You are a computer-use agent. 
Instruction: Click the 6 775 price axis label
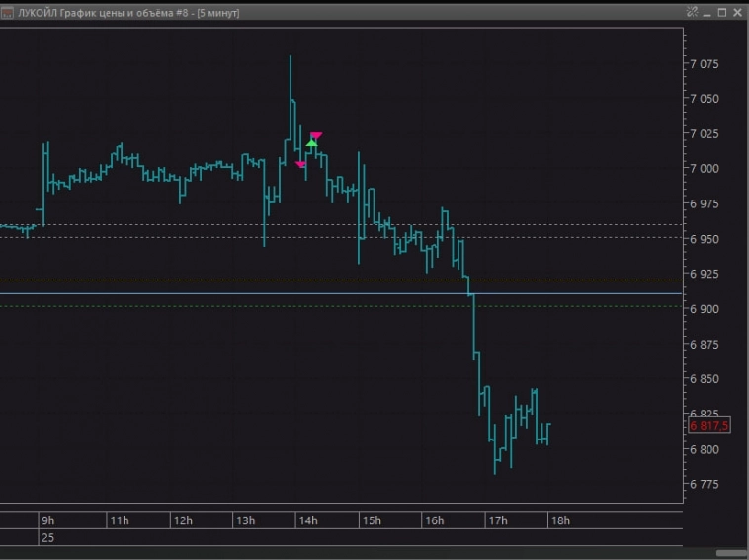click(709, 485)
